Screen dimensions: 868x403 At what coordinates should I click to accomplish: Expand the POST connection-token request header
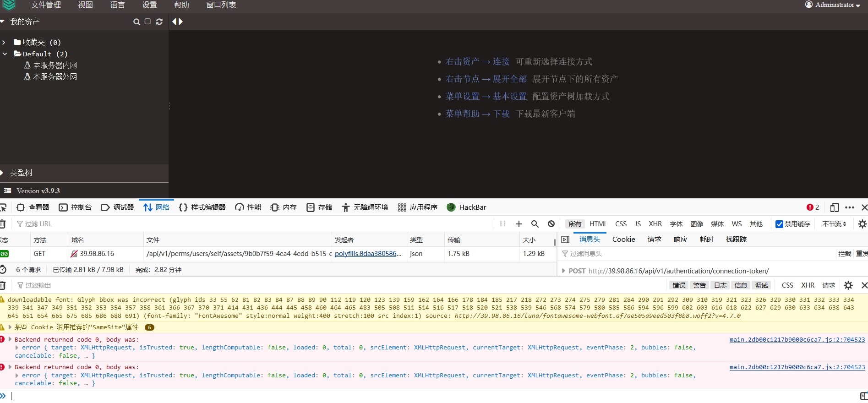(563, 271)
